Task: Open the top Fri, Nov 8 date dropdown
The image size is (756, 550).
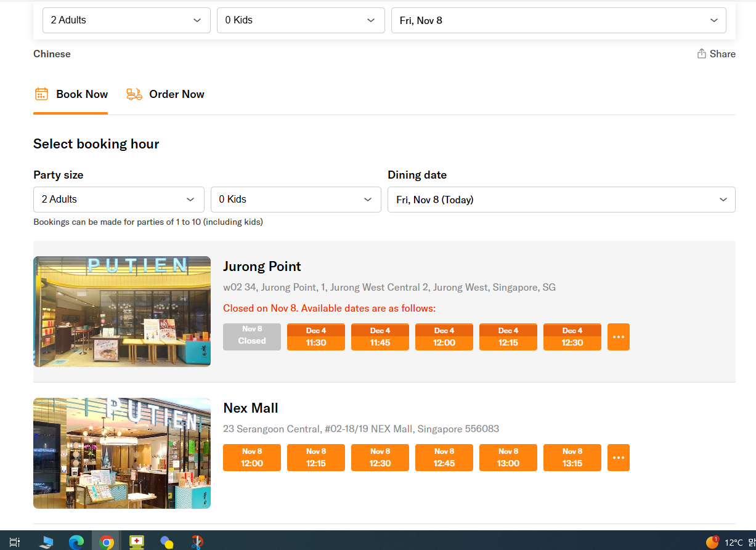Action: tap(559, 20)
